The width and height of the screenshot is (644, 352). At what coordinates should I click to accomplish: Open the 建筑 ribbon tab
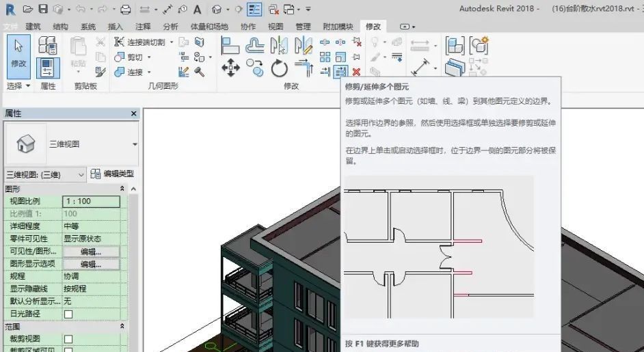point(33,27)
